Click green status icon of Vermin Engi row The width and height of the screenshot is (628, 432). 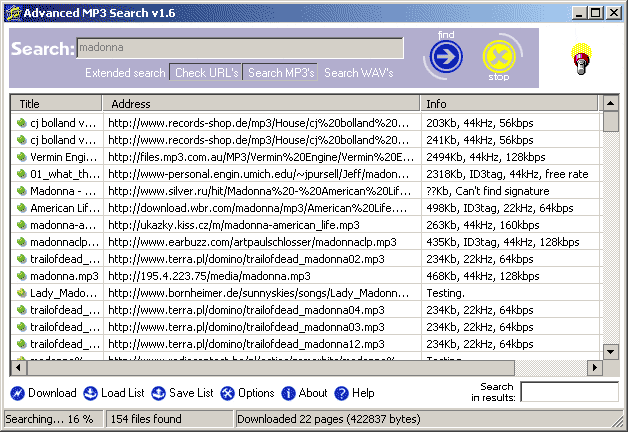21,157
